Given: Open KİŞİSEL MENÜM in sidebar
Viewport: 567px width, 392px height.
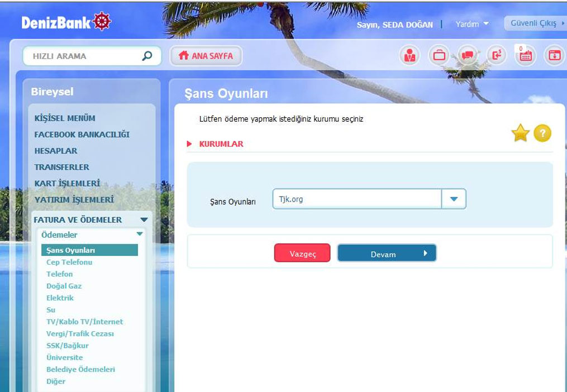Looking at the screenshot, I should 65,118.
